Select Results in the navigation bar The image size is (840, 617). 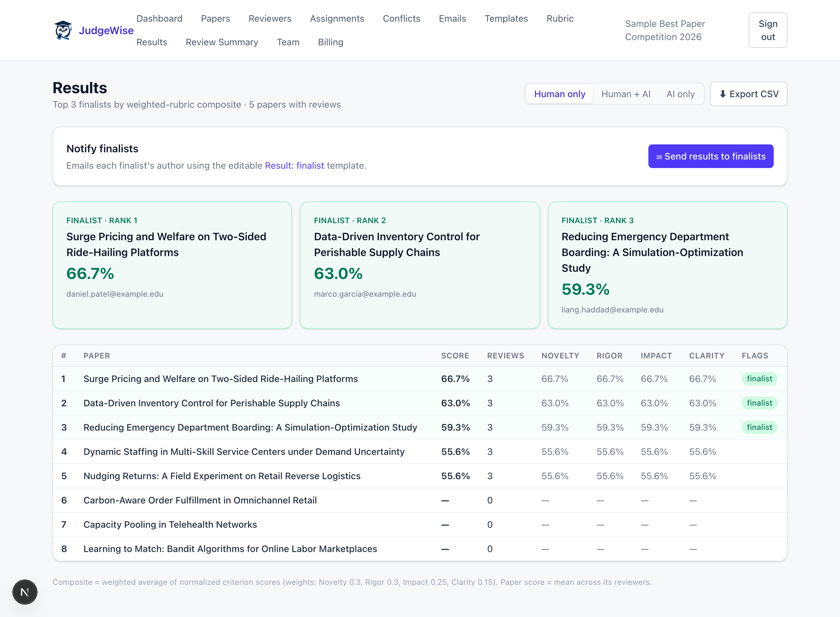152,42
